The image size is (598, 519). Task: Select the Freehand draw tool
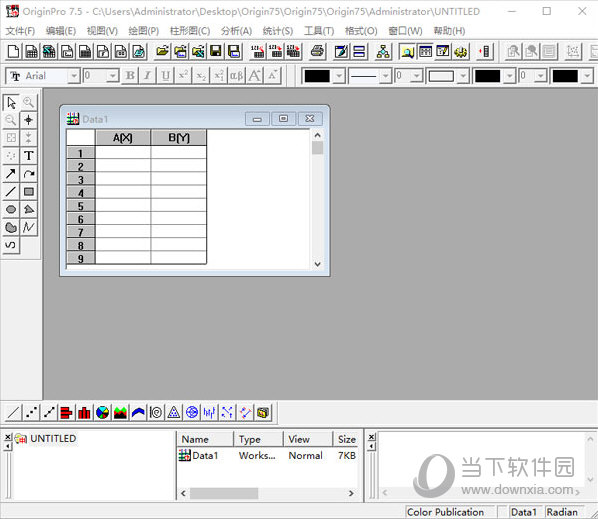click(11, 245)
